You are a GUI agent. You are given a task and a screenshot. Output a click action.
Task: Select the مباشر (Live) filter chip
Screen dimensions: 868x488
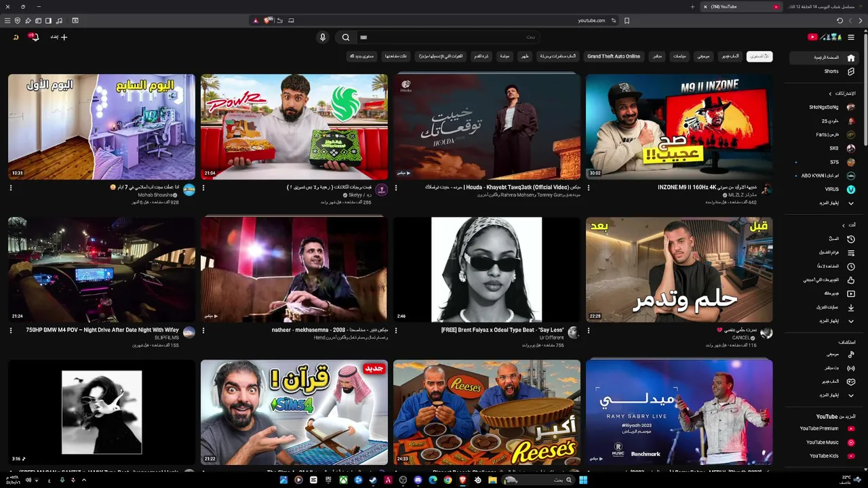click(x=657, y=56)
